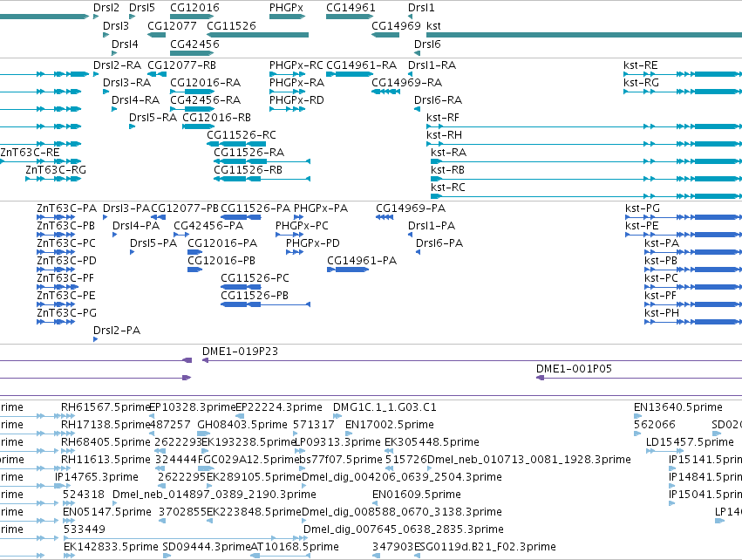Select the CG14961-PA protein label
This screenshot has height=560, width=742.
[362, 260]
